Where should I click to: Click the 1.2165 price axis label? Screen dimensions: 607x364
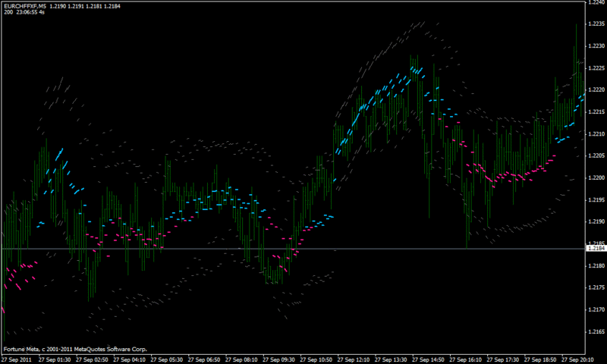click(x=596, y=331)
